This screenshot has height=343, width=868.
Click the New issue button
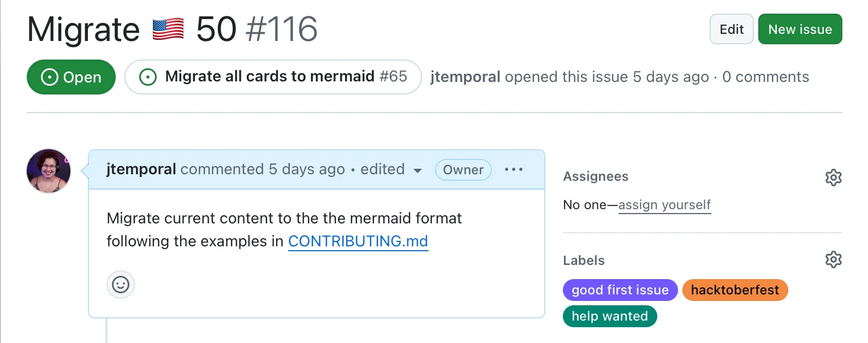point(799,29)
